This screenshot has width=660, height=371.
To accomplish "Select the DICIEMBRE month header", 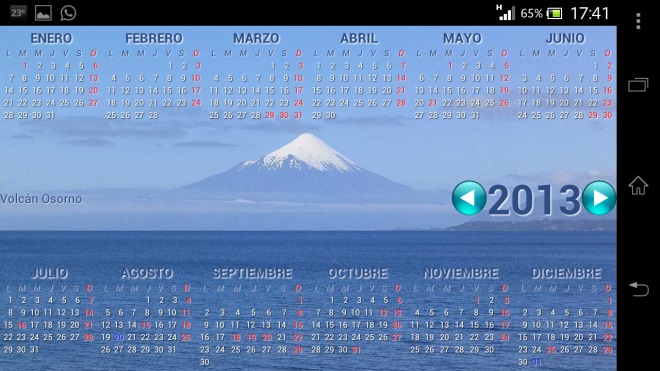I will (566, 273).
